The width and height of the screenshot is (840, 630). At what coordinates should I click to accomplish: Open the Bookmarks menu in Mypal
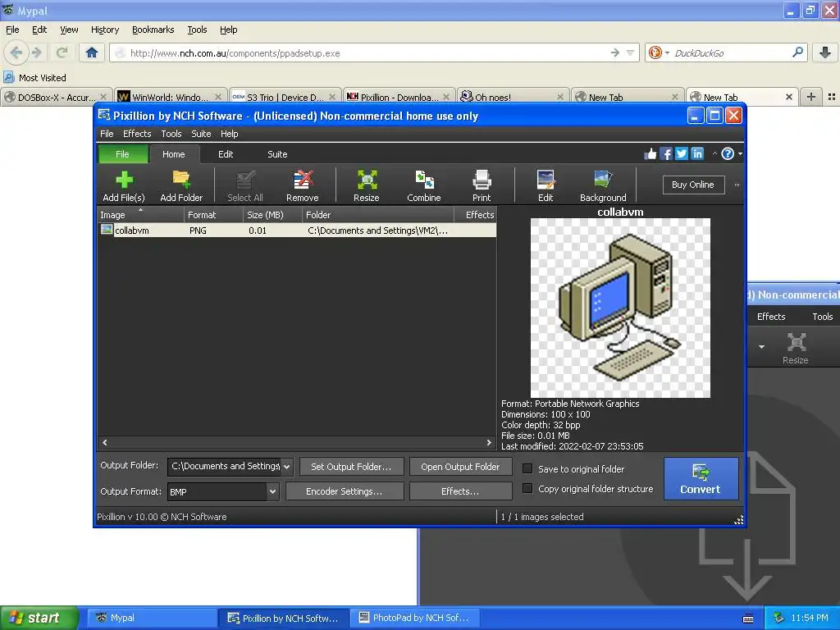(x=153, y=30)
